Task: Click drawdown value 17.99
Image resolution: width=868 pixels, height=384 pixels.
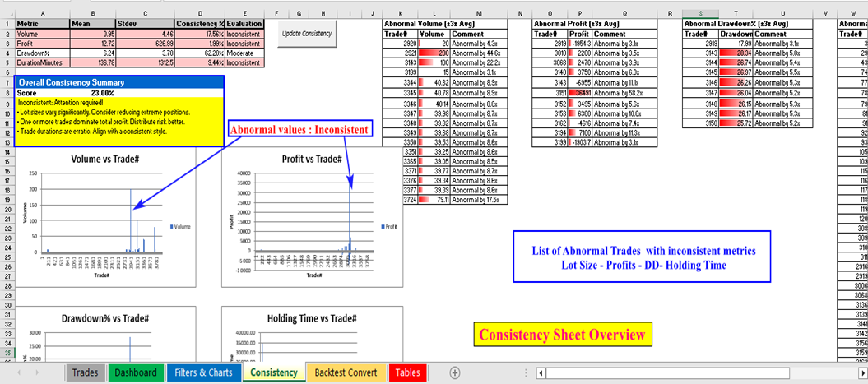Action: pos(736,43)
